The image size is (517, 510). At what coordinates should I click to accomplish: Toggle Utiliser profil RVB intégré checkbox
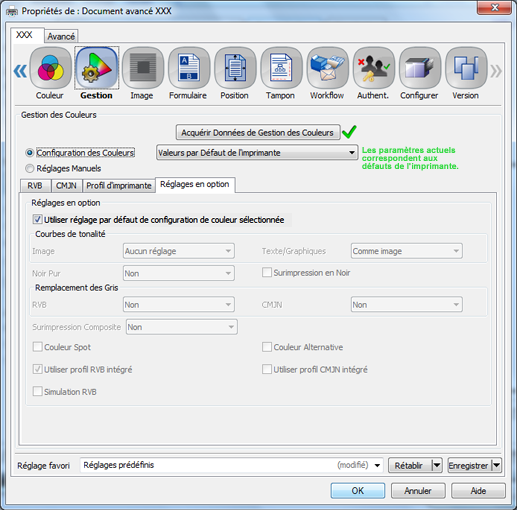pos(37,369)
